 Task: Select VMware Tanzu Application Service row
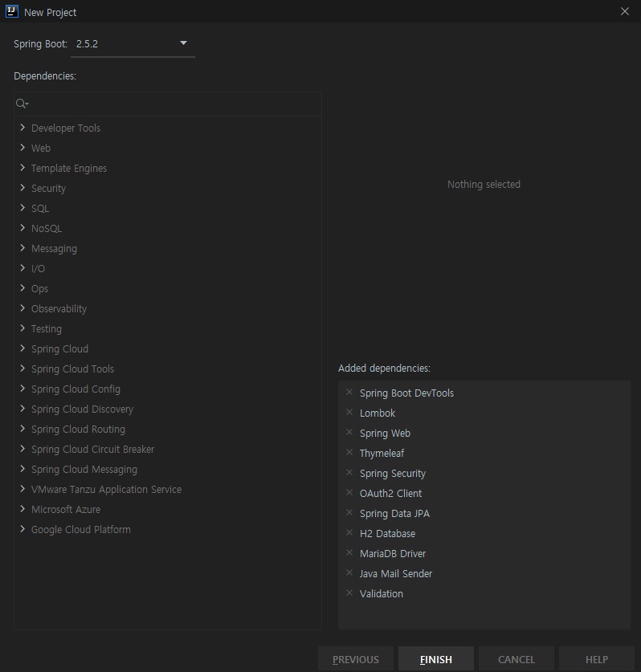coord(168,490)
